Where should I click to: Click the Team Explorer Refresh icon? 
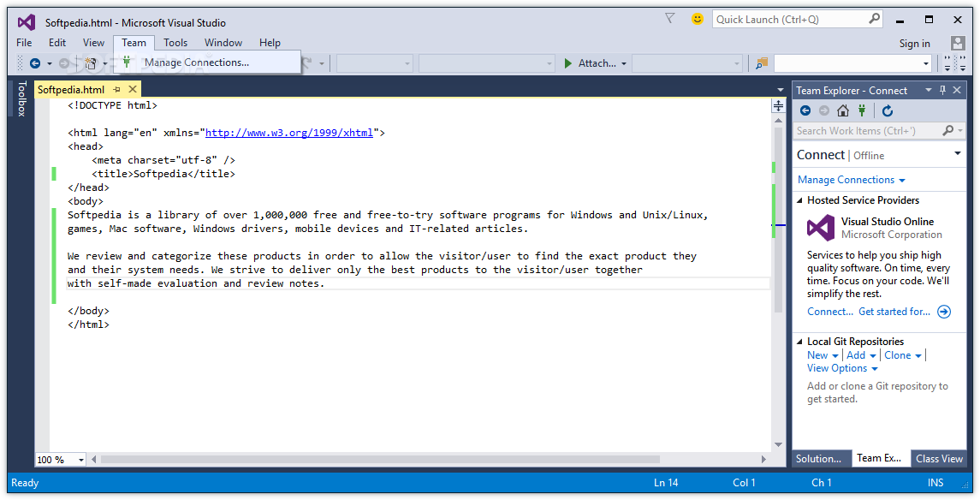click(888, 110)
